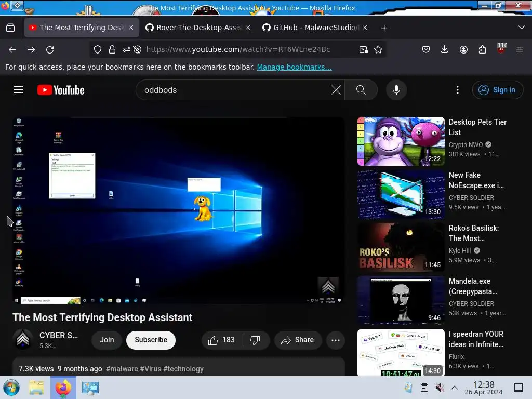Click the Firefox taskbar icon
The image size is (532, 399).
tap(63, 388)
